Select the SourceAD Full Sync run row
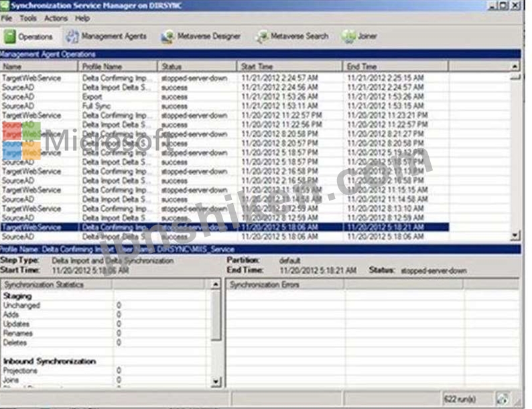The width and height of the screenshot is (532, 409). click(224, 106)
